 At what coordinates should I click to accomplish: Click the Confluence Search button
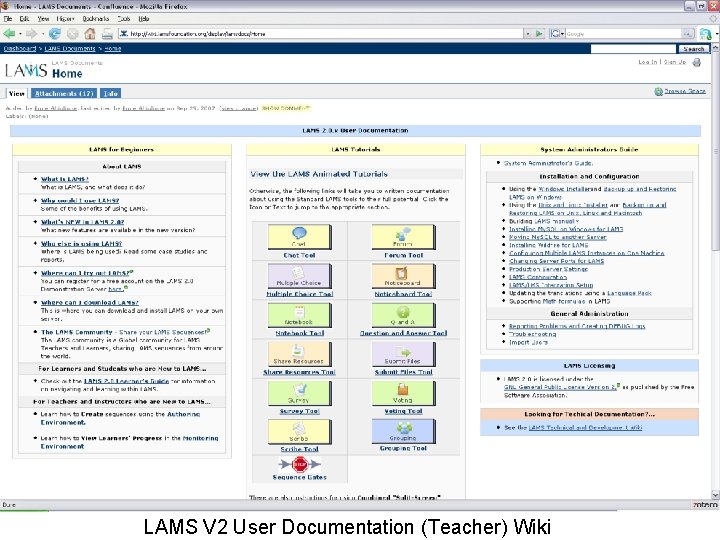tap(693, 49)
